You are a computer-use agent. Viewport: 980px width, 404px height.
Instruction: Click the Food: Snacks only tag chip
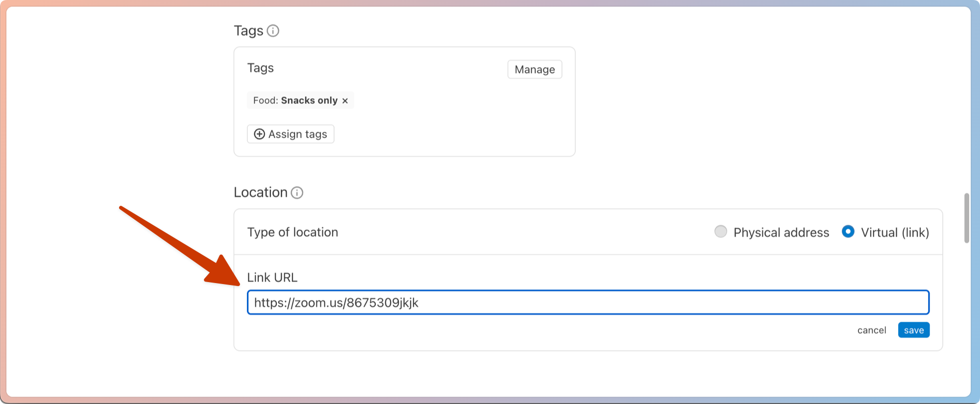tap(295, 100)
